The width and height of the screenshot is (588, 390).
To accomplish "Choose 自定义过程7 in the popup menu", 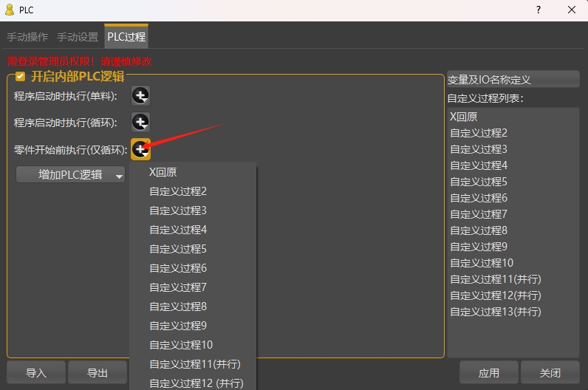I will click(x=193, y=287).
